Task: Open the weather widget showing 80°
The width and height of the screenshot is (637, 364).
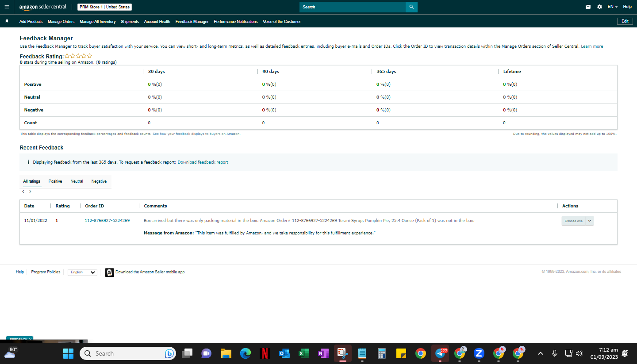Action: tap(10, 353)
